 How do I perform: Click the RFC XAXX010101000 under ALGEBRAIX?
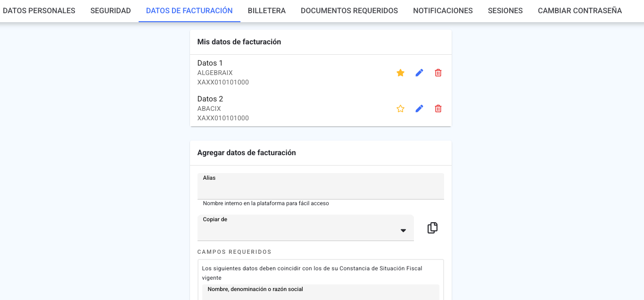click(223, 82)
